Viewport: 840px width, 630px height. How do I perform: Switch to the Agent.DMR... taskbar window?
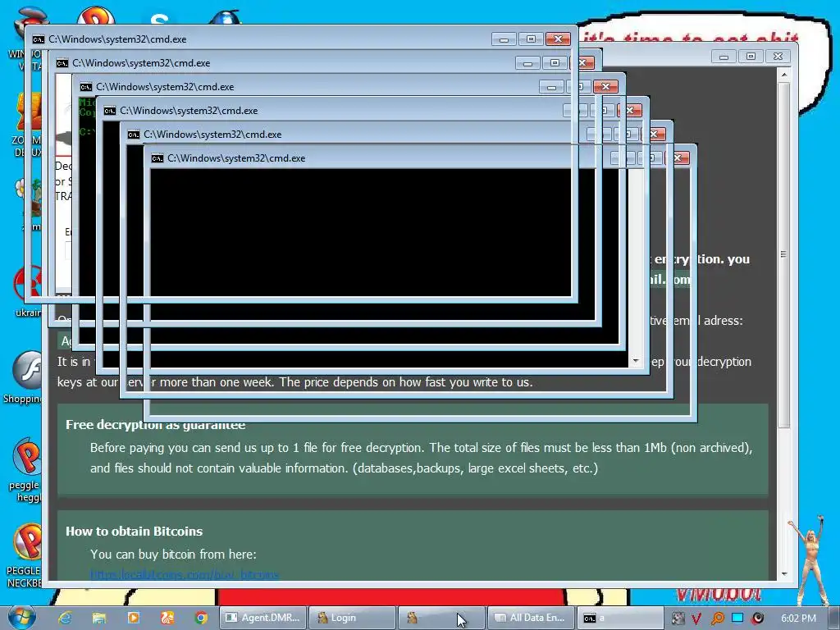tap(262, 618)
